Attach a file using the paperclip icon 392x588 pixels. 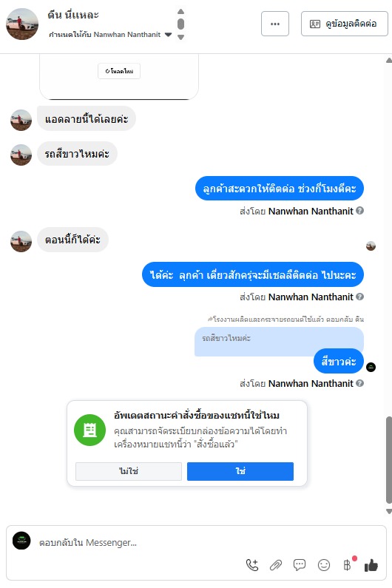tap(276, 565)
